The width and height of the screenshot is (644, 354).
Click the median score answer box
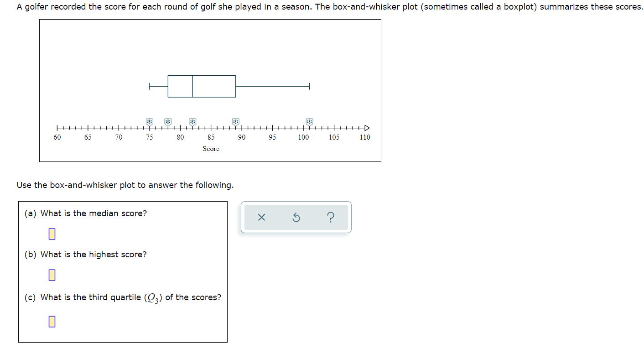point(52,234)
